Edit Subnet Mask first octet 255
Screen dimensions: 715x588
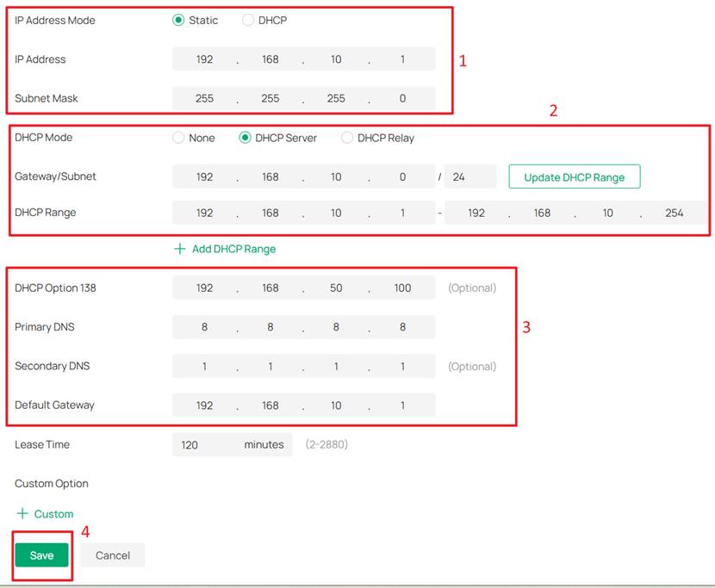204,98
